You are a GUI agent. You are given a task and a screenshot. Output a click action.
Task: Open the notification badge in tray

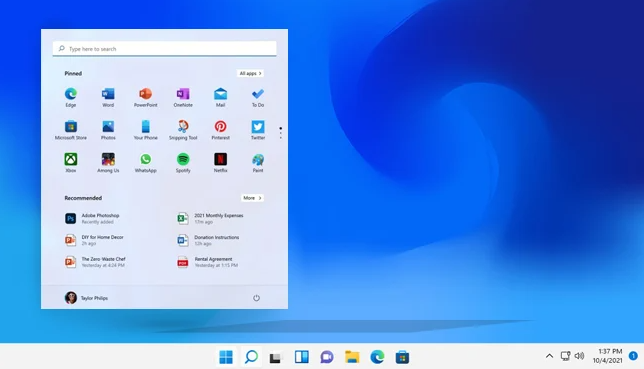pos(633,355)
